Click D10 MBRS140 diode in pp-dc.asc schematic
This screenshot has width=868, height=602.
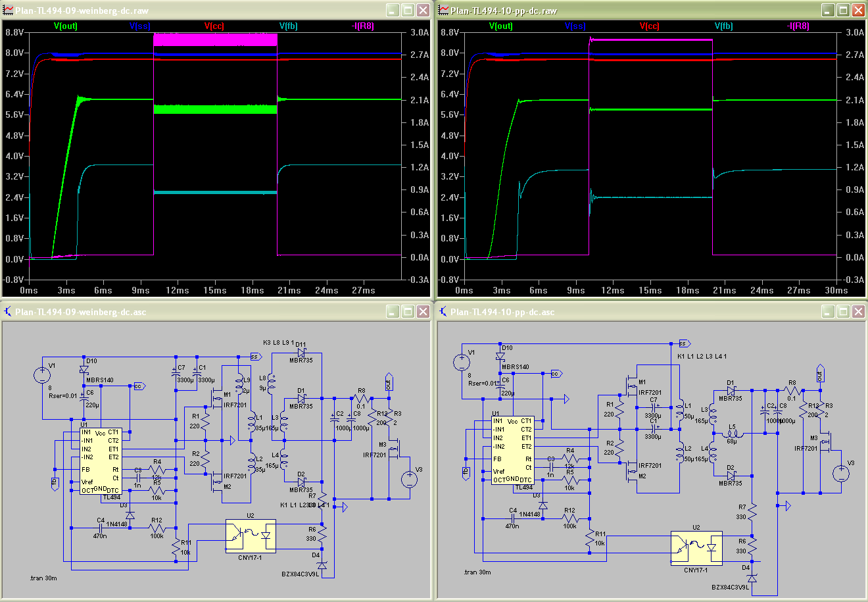tap(500, 357)
